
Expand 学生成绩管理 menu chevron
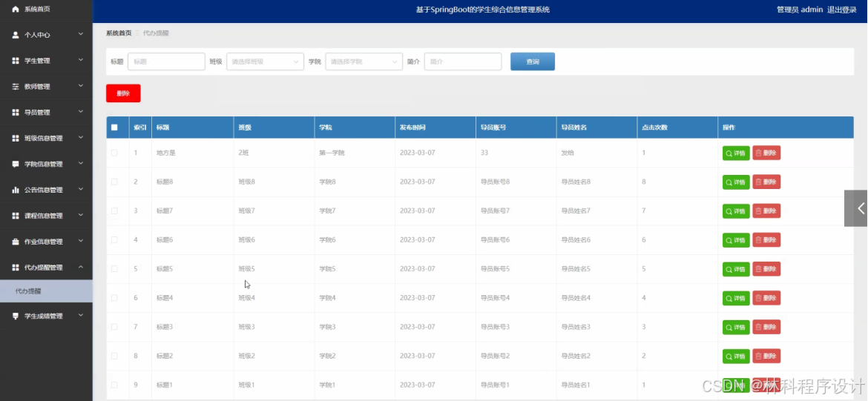coord(81,315)
